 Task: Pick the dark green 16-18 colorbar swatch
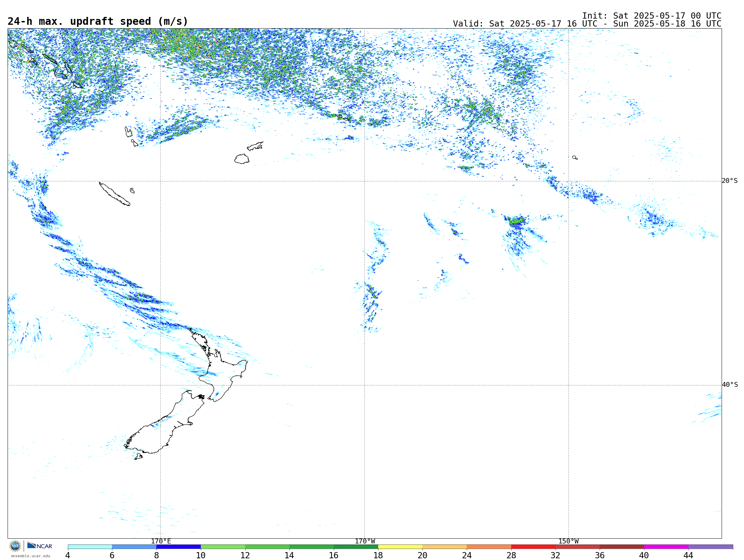click(356, 547)
